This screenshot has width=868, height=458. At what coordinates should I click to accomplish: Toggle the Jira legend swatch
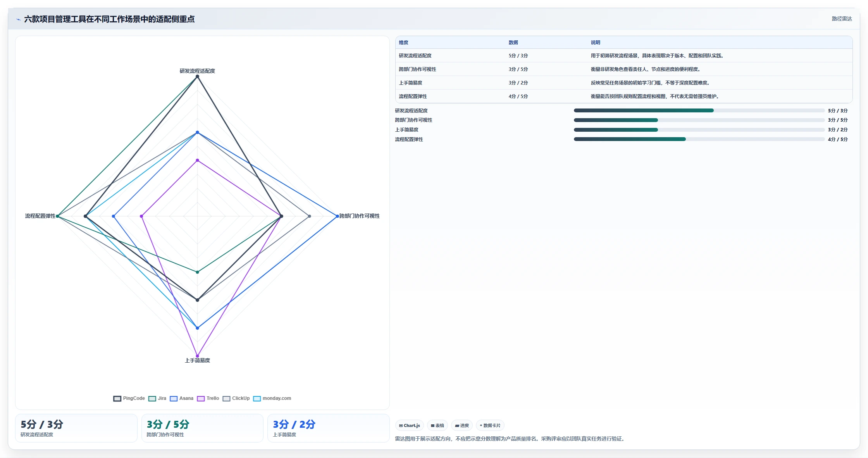[x=152, y=398]
